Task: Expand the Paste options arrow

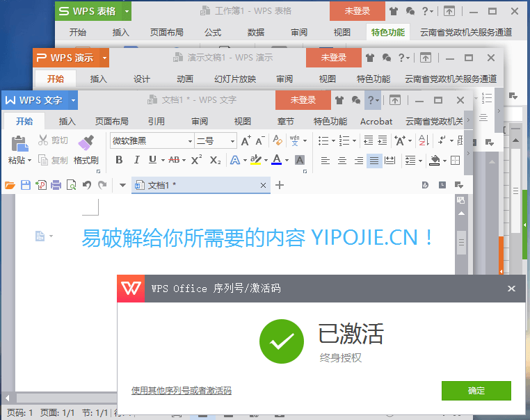Action: tap(29, 160)
